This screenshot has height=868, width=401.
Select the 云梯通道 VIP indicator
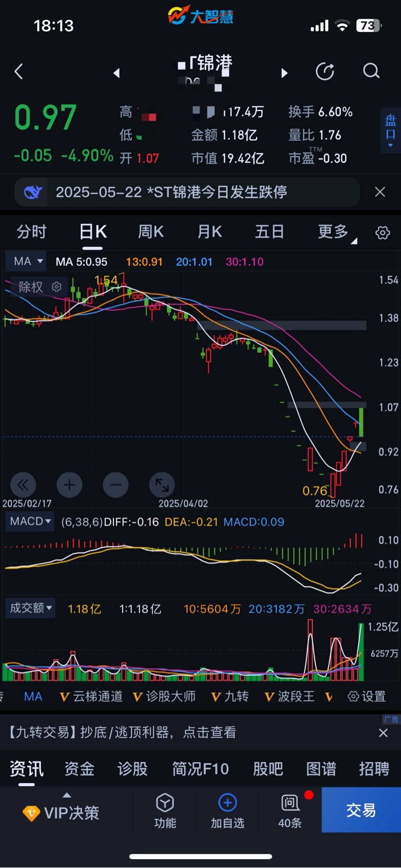click(91, 696)
